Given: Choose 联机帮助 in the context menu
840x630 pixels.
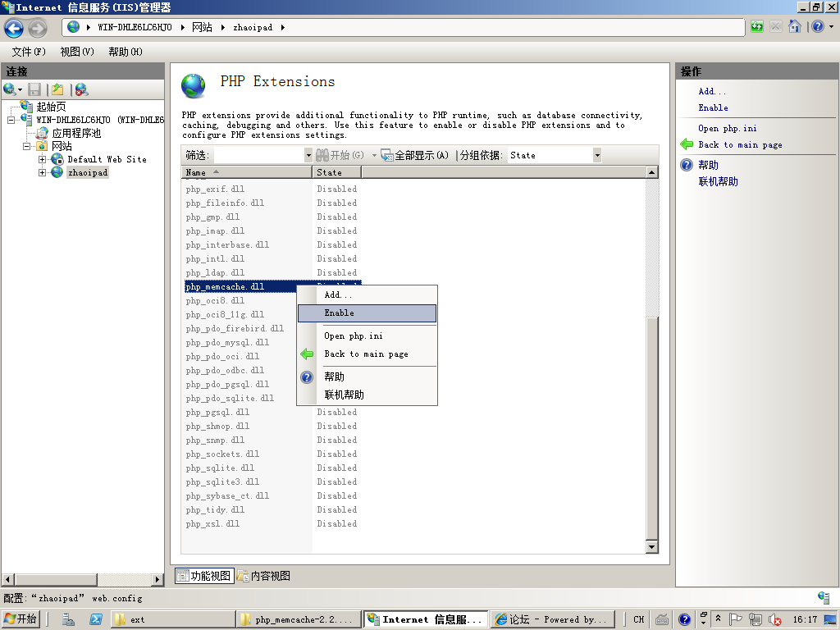Looking at the screenshot, I should (x=367, y=395).
